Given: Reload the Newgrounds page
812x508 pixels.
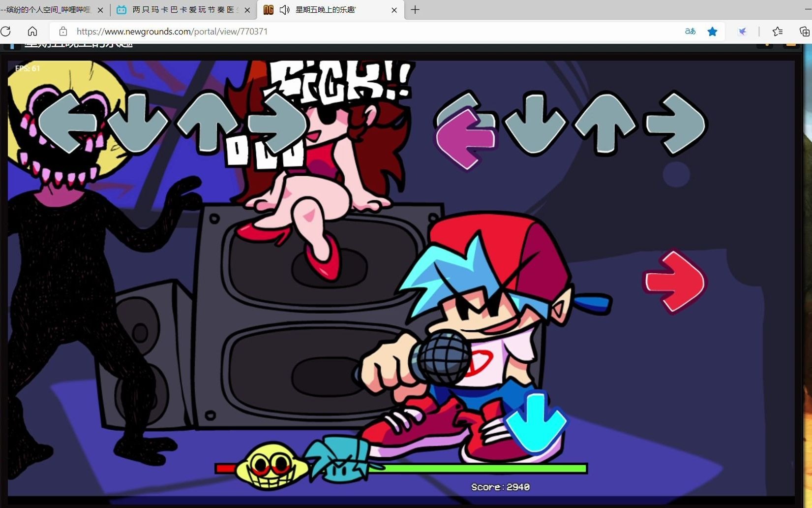Looking at the screenshot, I should 6,32.
